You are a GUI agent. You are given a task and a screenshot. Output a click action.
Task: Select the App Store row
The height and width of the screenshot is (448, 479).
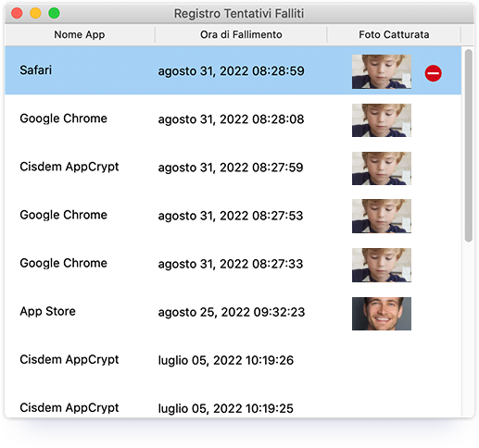[x=233, y=312]
